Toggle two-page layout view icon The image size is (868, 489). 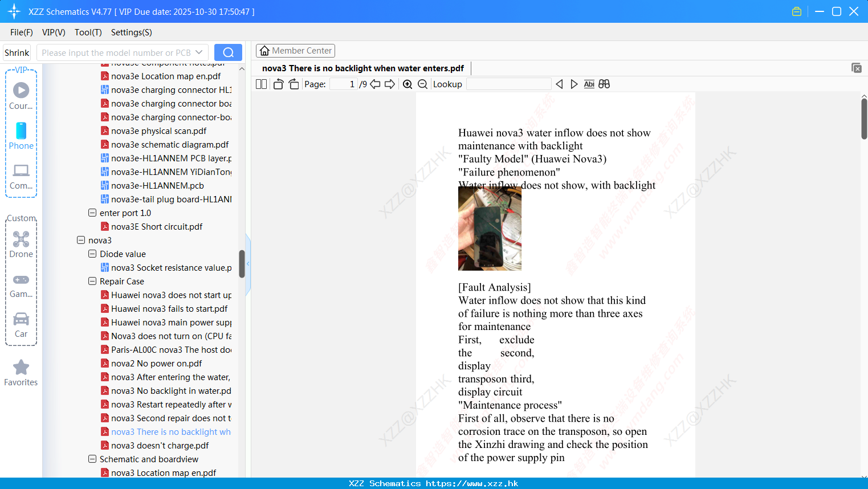click(261, 84)
